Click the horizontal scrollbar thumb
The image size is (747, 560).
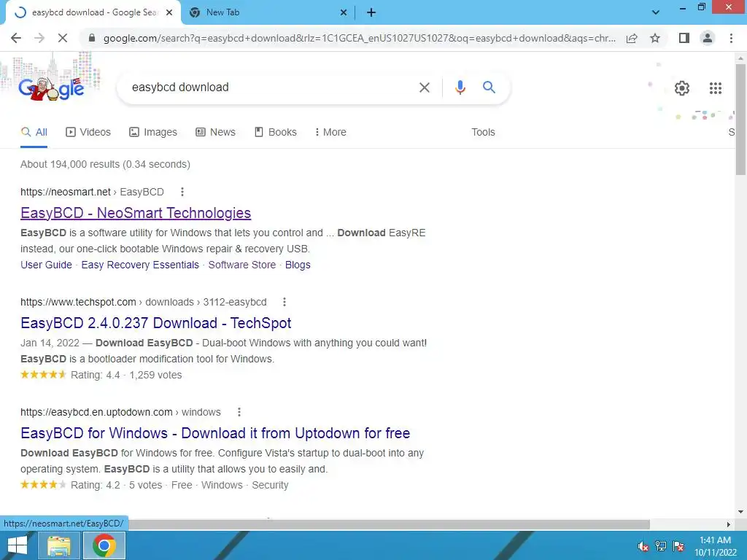pos(390,524)
